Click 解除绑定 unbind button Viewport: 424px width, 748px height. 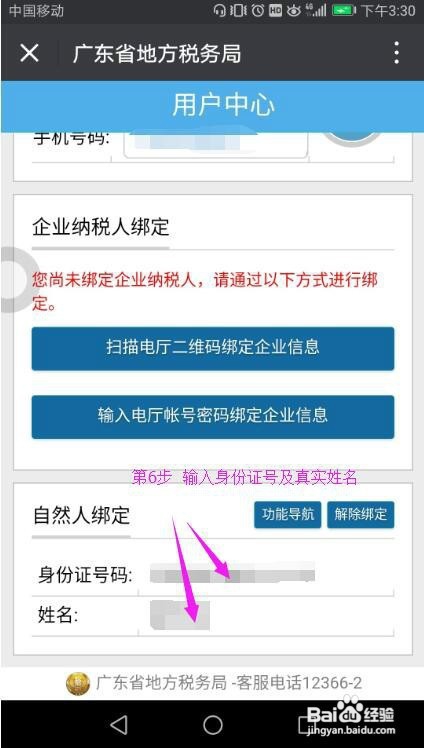pyautogui.click(x=361, y=515)
